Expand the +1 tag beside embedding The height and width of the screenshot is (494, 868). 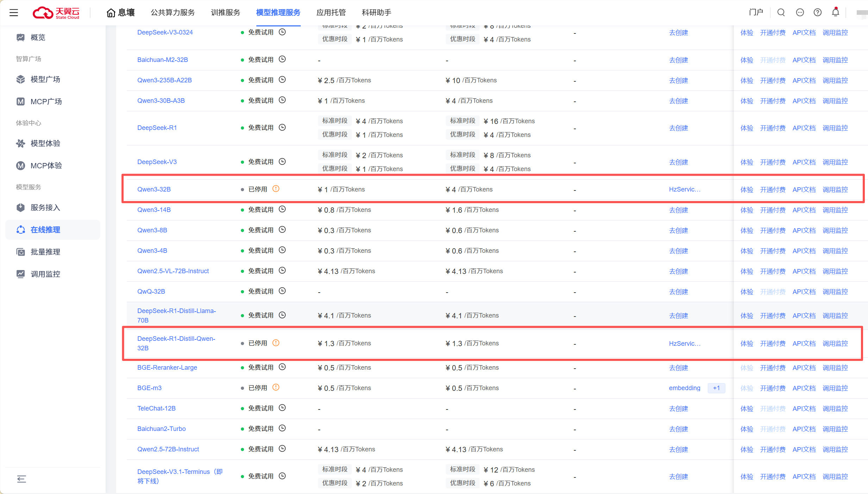point(716,388)
